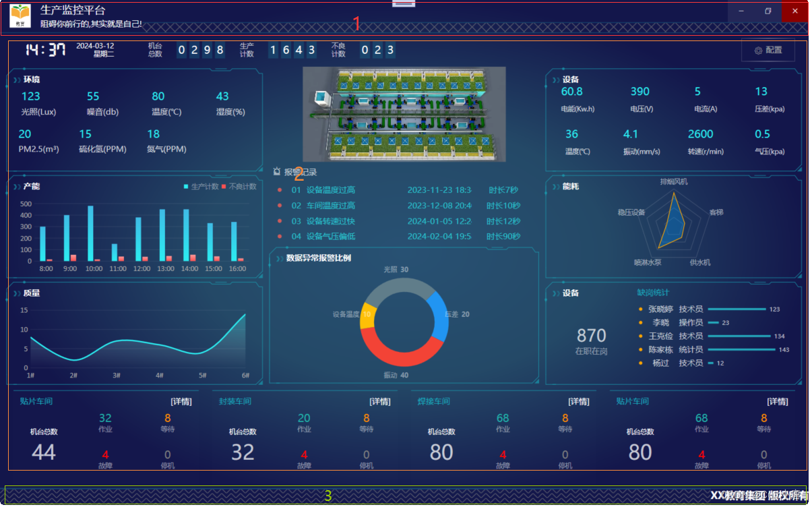Click the app logo beside 生产监控平台
The width and height of the screenshot is (812, 507).
(20, 16)
